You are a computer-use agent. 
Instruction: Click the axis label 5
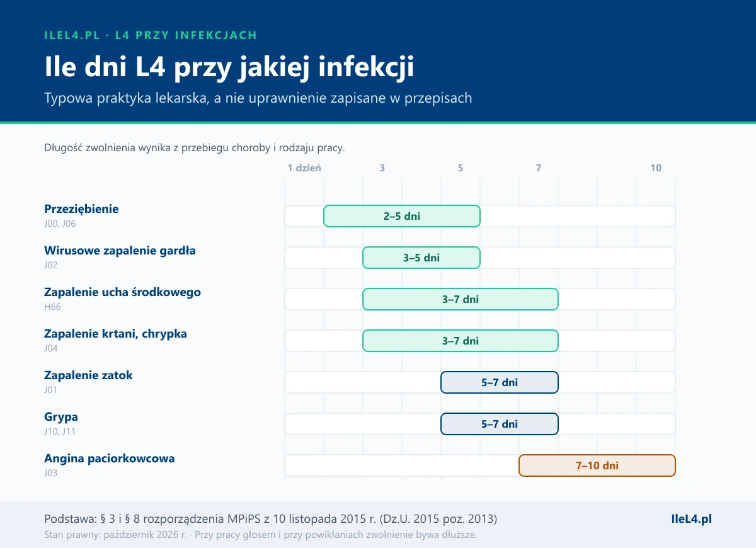click(461, 168)
